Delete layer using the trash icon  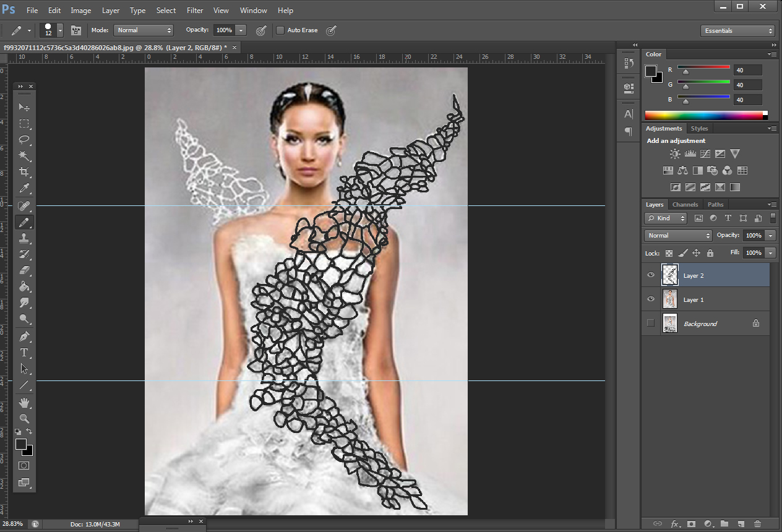[757, 524]
